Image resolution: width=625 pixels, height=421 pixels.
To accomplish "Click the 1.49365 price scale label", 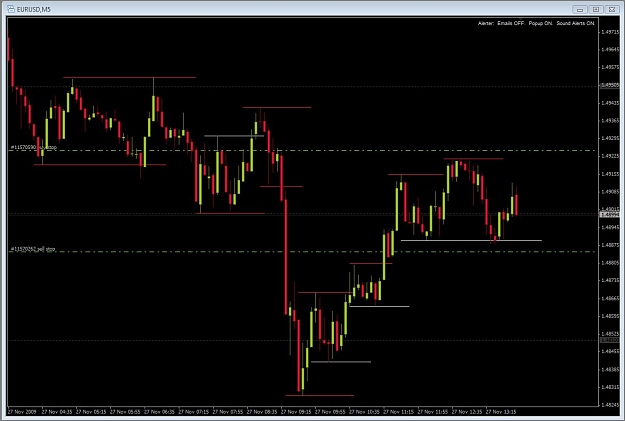I will (x=610, y=120).
